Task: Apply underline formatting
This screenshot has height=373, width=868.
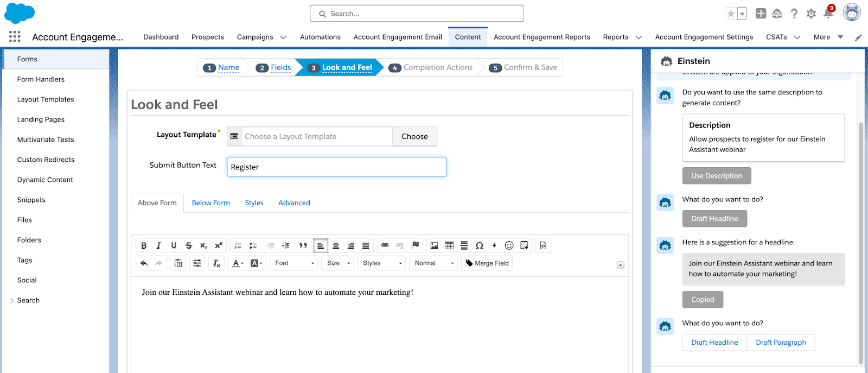Action: tap(174, 245)
